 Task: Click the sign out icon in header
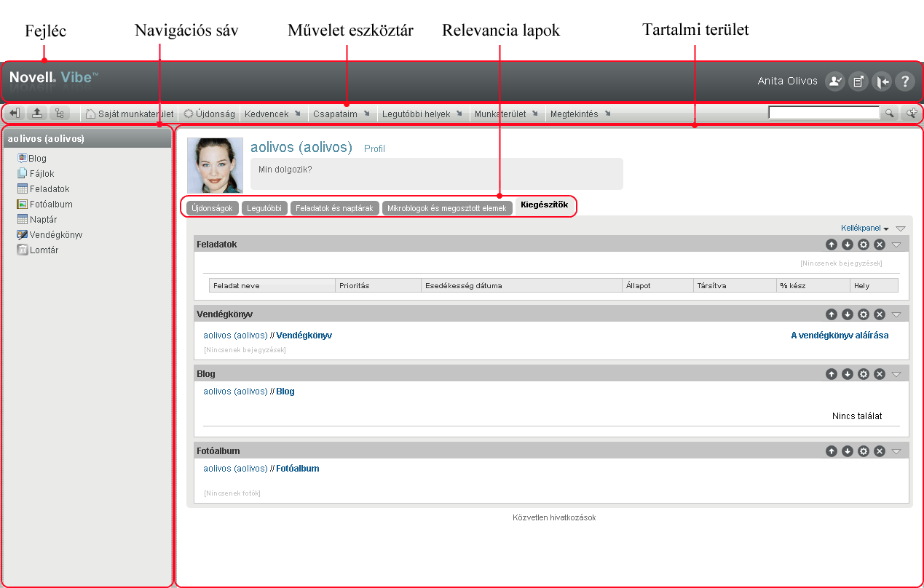(881, 82)
